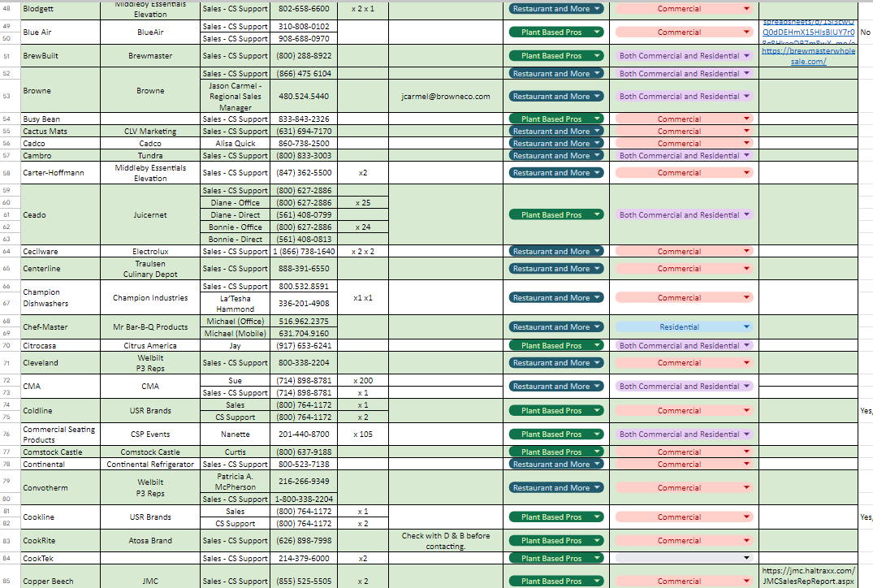Select the Traulsen Culinary Depot cell
This screenshot has width=873, height=588.
click(x=150, y=268)
